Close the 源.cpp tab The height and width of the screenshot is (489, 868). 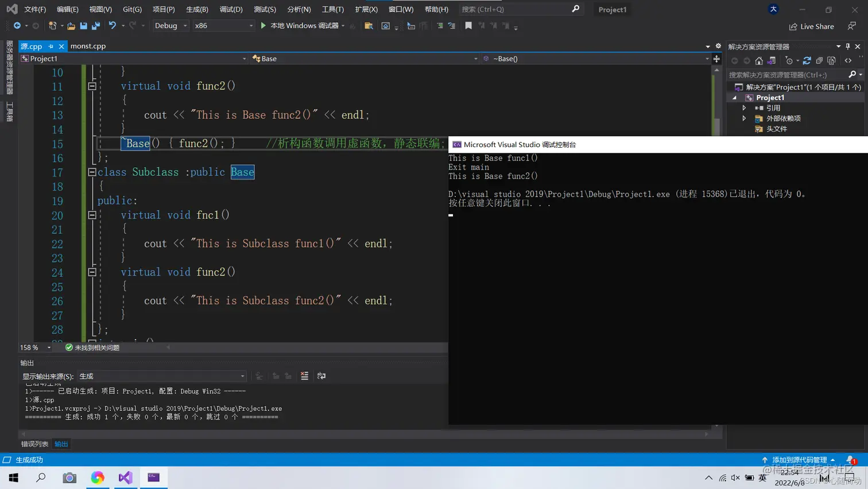pyautogui.click(x=61, y=47)
